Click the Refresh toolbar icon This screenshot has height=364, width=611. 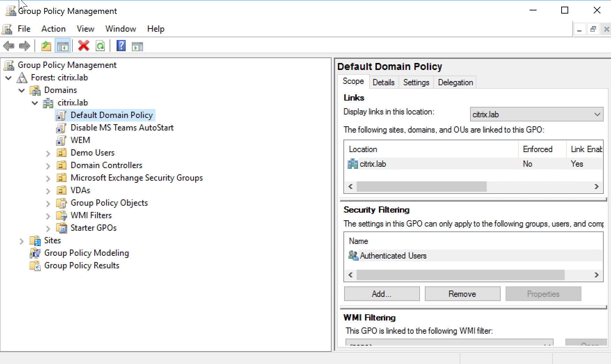point(100,46)
